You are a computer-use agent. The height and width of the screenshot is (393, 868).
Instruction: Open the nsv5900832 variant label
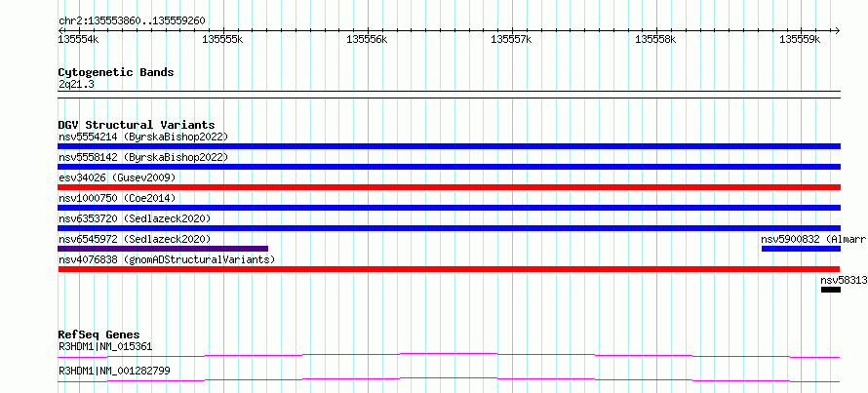pyautogui.click(x=814, y=239)
